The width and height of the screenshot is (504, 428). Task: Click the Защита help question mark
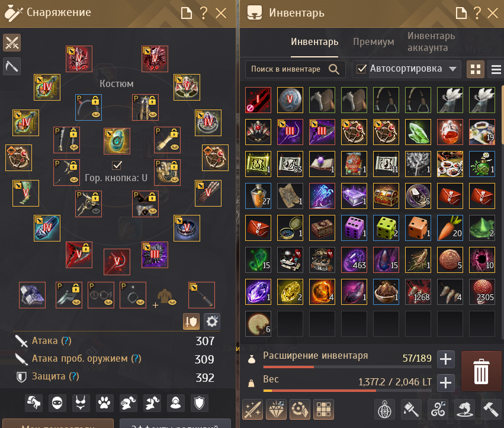coord(73,376)
